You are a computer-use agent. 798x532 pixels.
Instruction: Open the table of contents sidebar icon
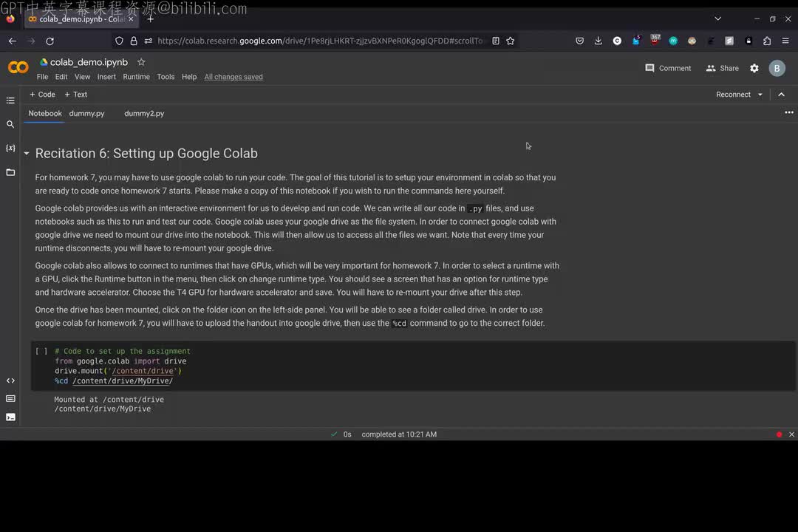point(10,100)
